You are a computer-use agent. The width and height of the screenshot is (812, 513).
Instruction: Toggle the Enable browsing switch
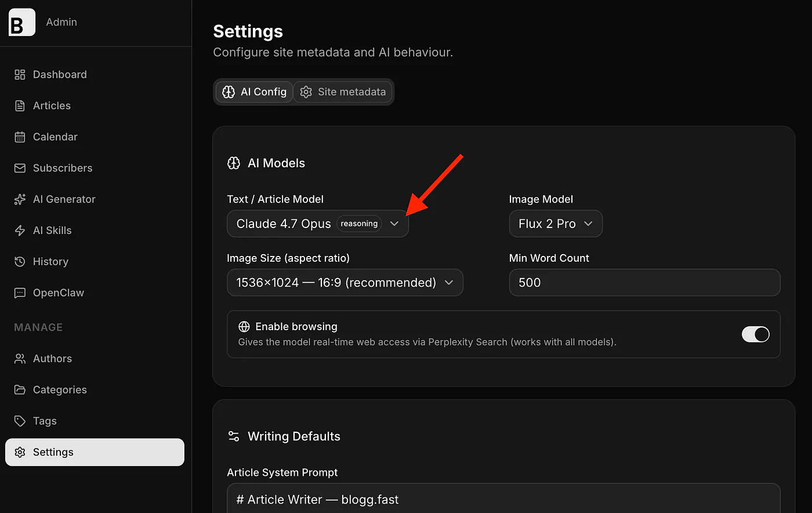pos(756,334)
